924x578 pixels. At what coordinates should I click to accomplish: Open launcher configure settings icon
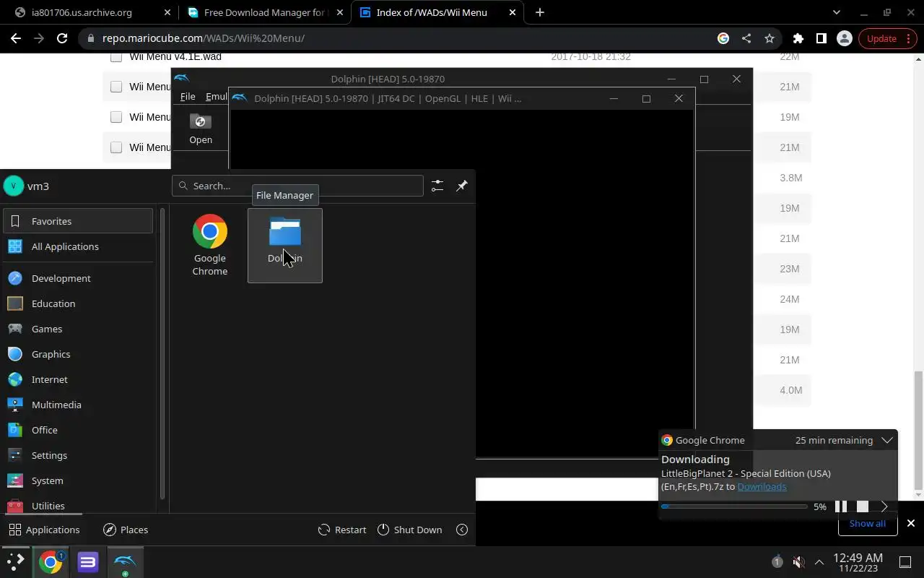tap(437, 186)
